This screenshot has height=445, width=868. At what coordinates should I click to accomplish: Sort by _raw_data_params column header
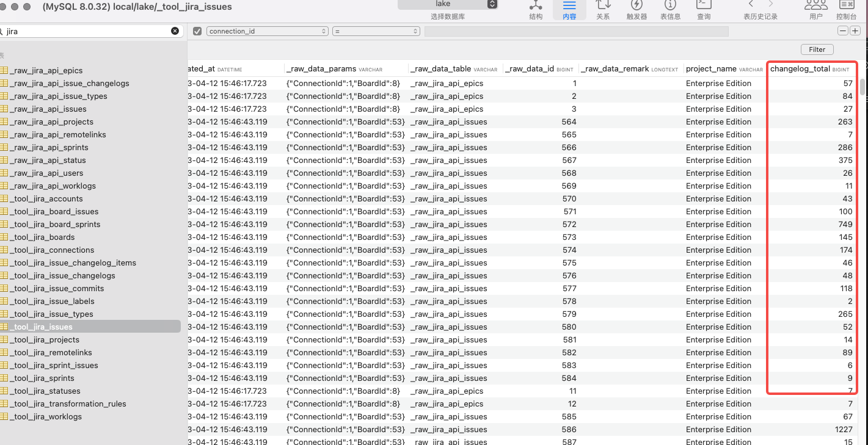coord(346,69)
